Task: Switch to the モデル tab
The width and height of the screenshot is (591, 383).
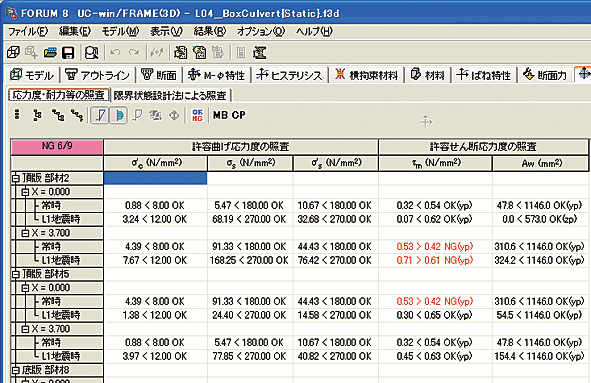Action: click(x=33, y=75)
